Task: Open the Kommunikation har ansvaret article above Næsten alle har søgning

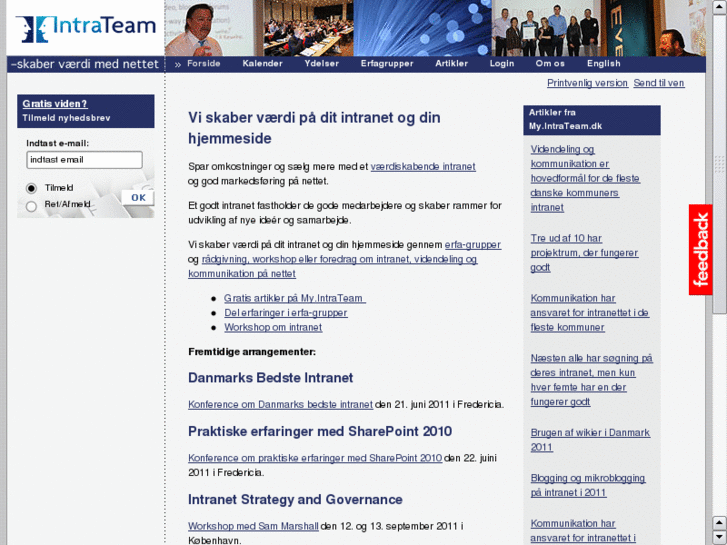Action: (590, 313)
